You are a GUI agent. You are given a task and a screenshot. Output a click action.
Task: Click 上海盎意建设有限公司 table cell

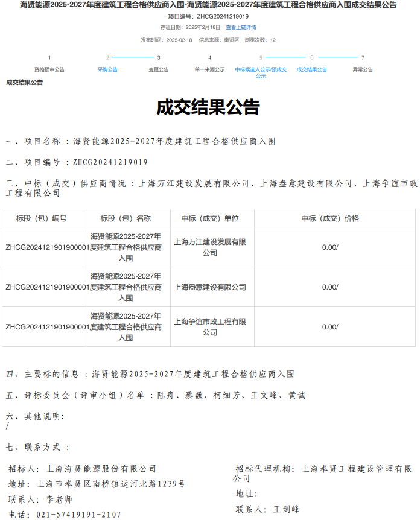click(x=209, y=287)
